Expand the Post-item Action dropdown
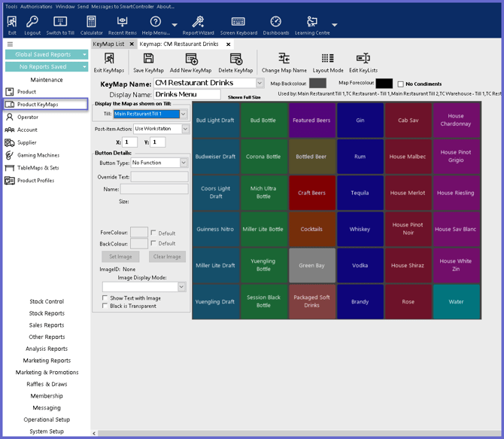This screenshot has height=439, width=504. pyautogui.click(x=185, y=129)
